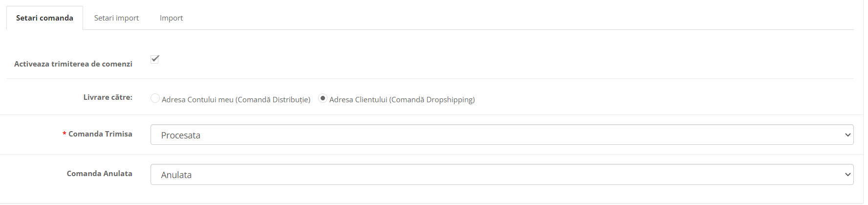868x205 pixels.
Task: Click the chevron arrow on Anulata dropdown
Action: (847, 175)
